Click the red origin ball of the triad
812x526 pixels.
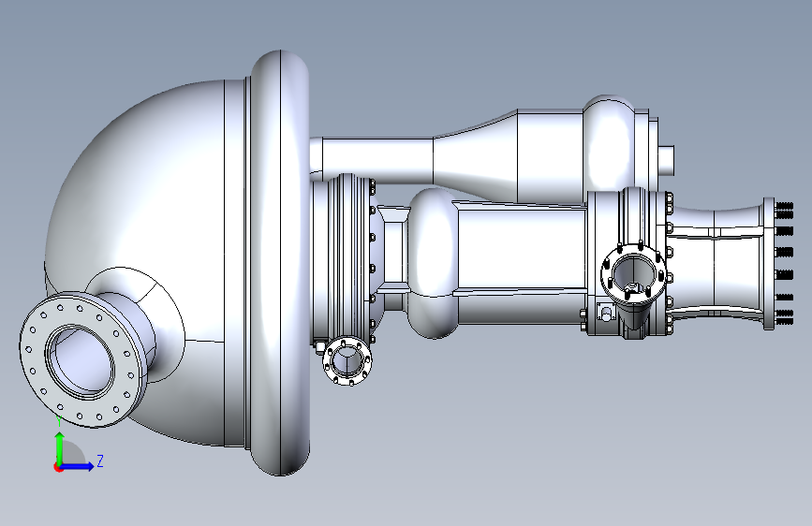point(58,467)
